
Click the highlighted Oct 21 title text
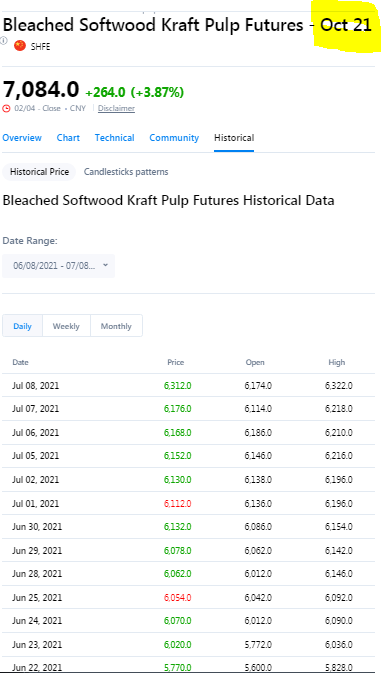346,25
